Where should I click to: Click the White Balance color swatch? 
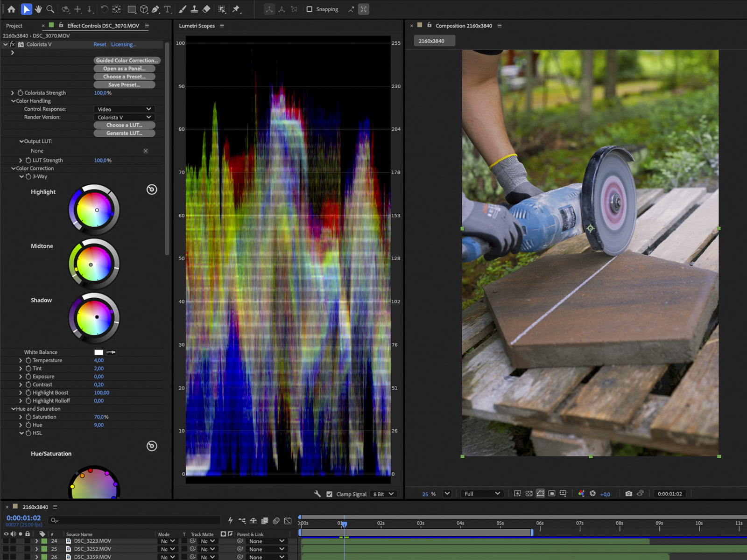coord(99,352)
